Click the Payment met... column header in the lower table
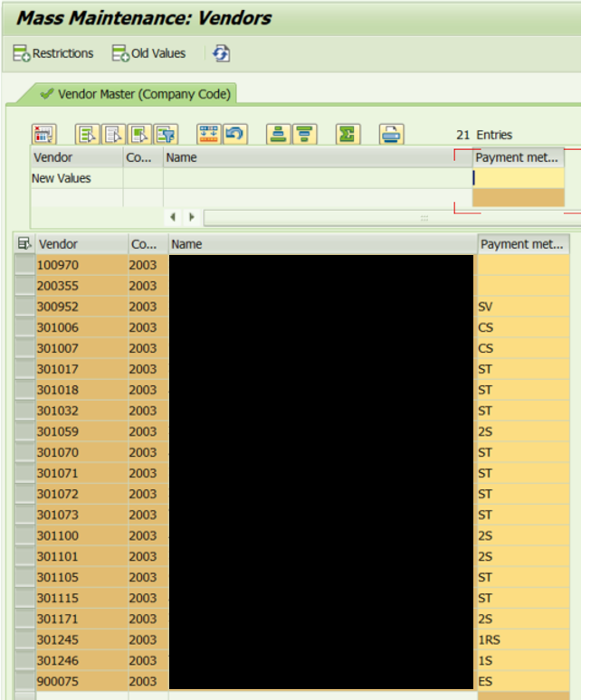The image size is (591, 700). (x=522, y=244)
